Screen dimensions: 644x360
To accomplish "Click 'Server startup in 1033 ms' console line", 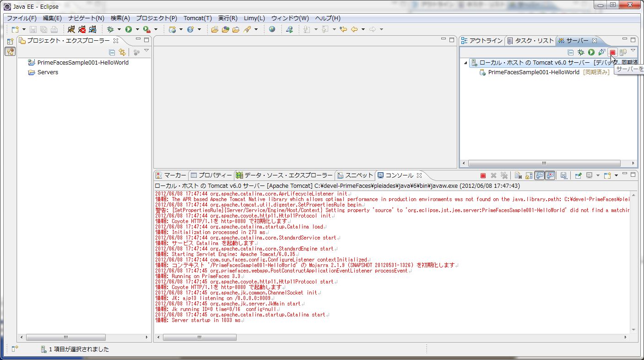I will point(206,320).
